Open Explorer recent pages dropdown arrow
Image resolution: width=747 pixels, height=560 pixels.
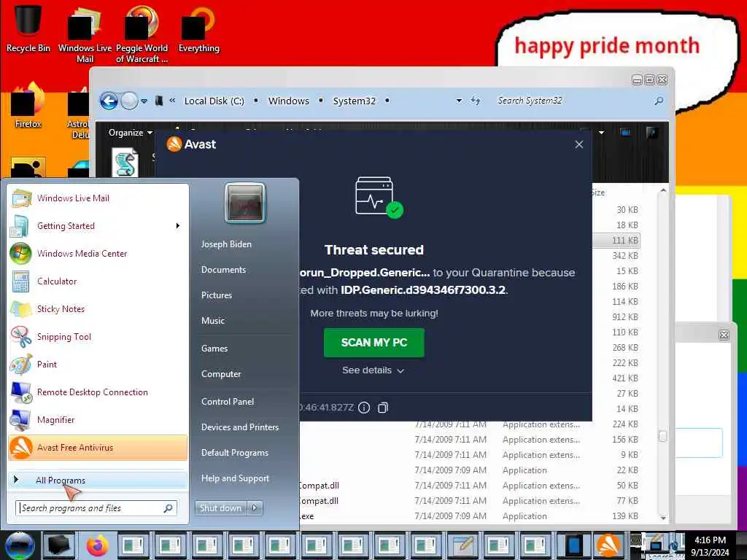click(x=144, y=101)
